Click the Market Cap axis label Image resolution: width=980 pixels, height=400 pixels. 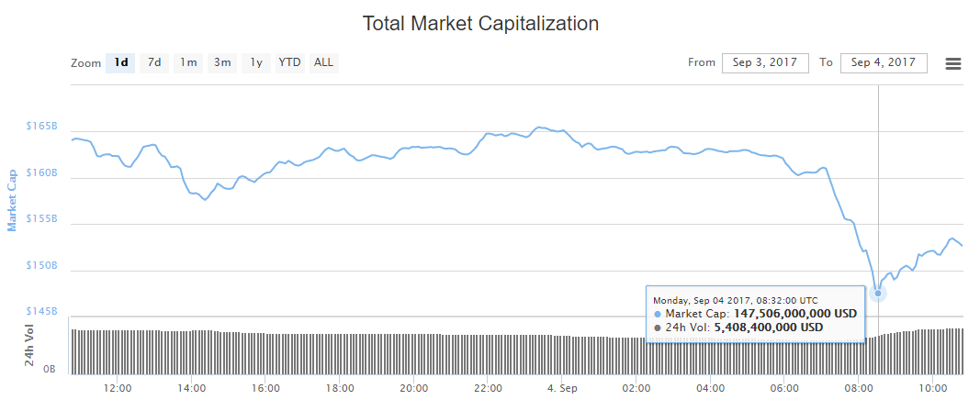coord(13,199)
